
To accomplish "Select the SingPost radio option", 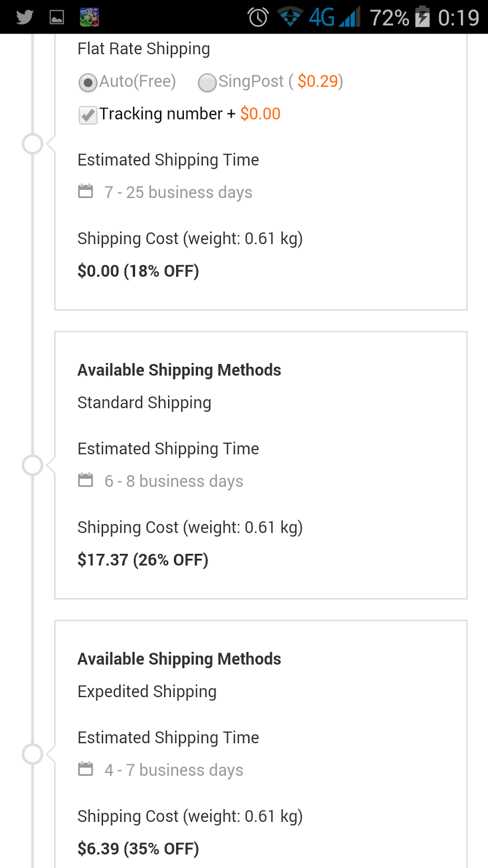I will pyautogui.click(x=207, y=82).
